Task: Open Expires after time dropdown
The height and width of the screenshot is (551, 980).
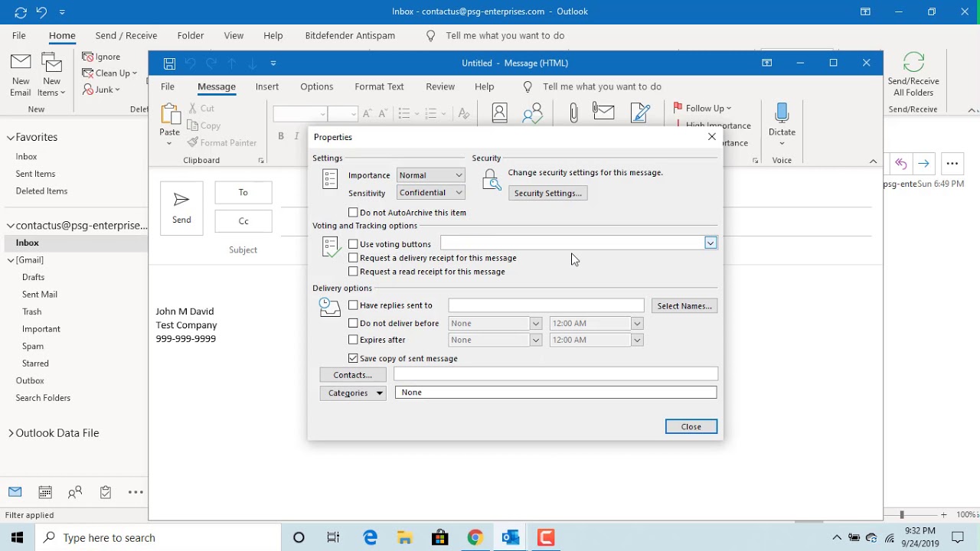Action: pyautogui.click(x=637, y=340)
